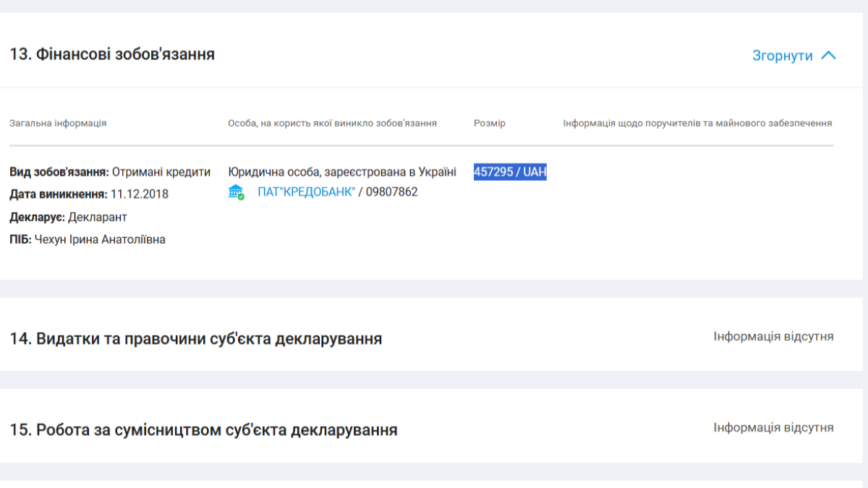Click the Отримані кредити obligation type
This screenshot has height=488, width=868.
click(x=161, y=172)
